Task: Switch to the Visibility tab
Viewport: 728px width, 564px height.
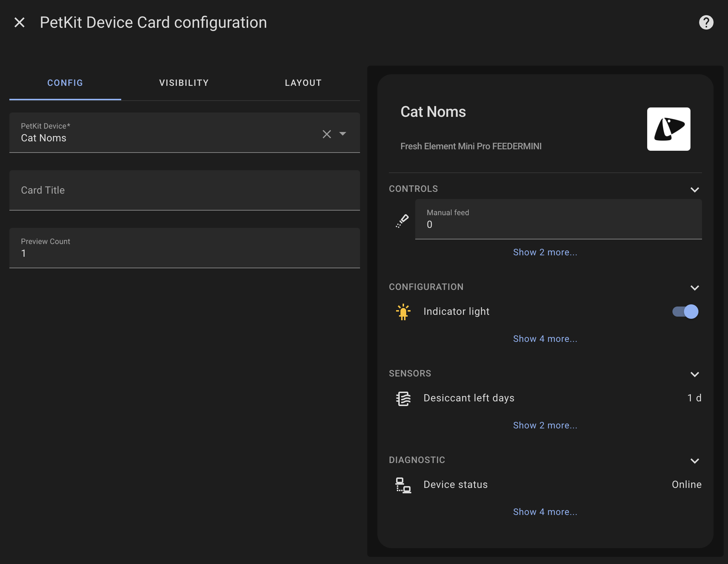Action: point(184,83)
